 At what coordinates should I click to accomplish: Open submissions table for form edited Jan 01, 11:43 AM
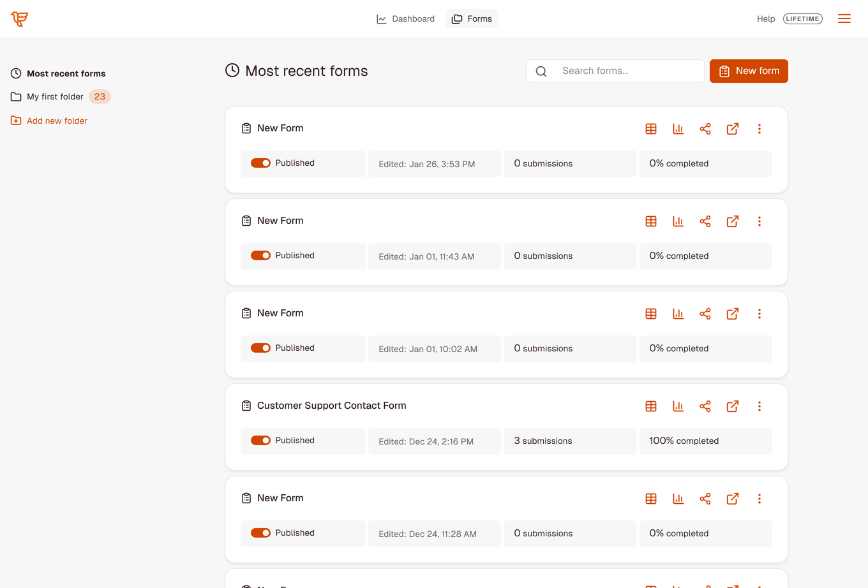pos(651,221)
